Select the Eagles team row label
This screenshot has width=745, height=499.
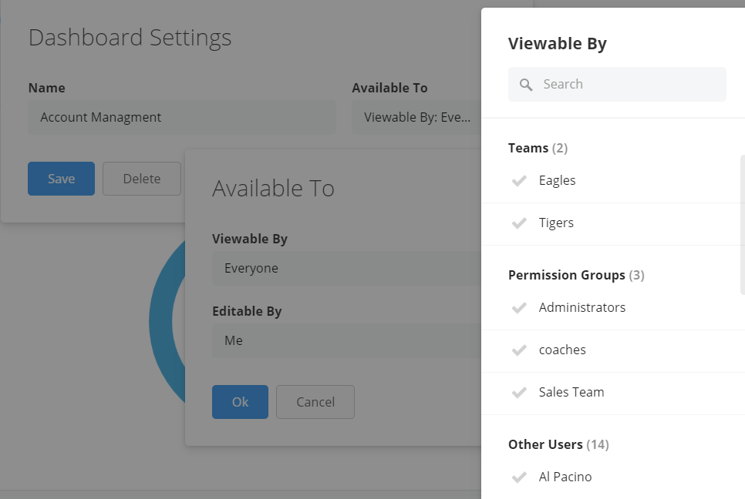[557, 181]
